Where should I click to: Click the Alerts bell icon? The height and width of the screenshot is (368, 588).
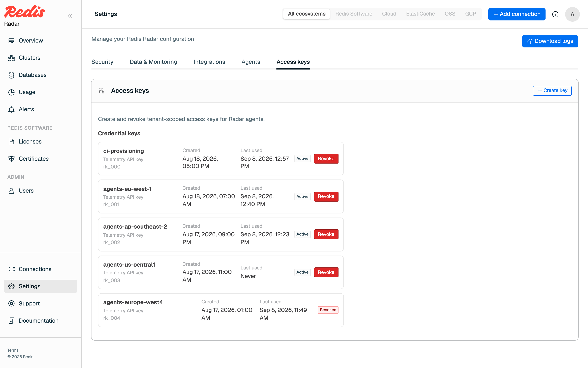pos(11,110)
